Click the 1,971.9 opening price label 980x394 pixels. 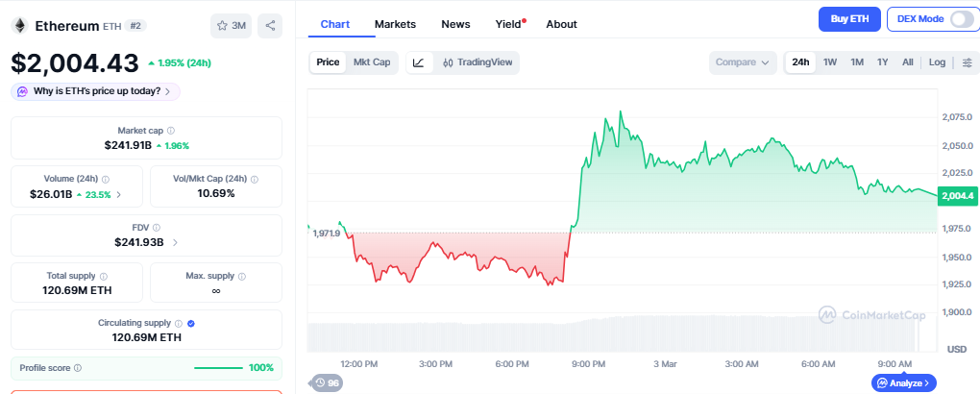pyautogui.click(x=326, y=234)
